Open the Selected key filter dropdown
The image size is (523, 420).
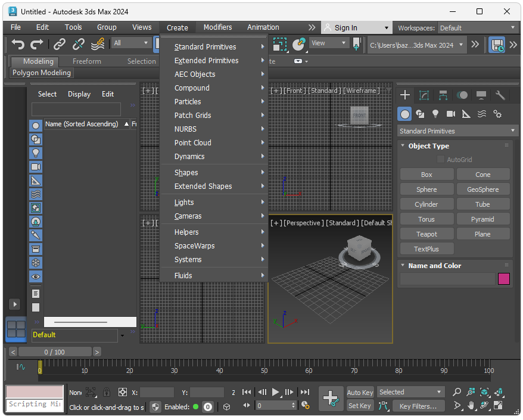(x=410, y=392)
